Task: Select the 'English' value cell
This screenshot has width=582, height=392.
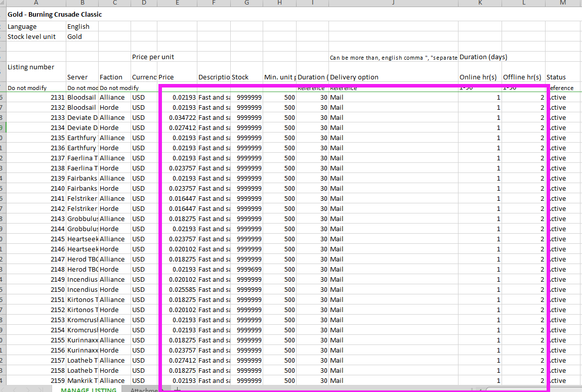Action: pyautogui.click(x=82, y=26)
